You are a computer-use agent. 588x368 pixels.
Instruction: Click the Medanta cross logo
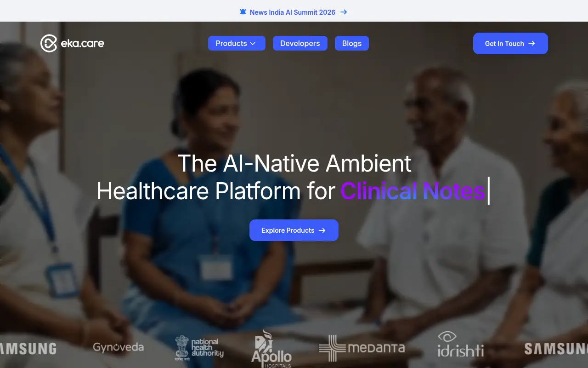pos(332,348)
